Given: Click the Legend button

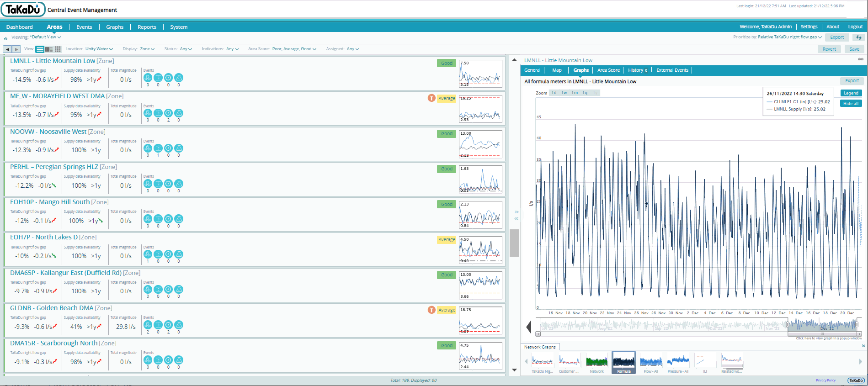Looking at the screenshot, I should coord(851,93).
